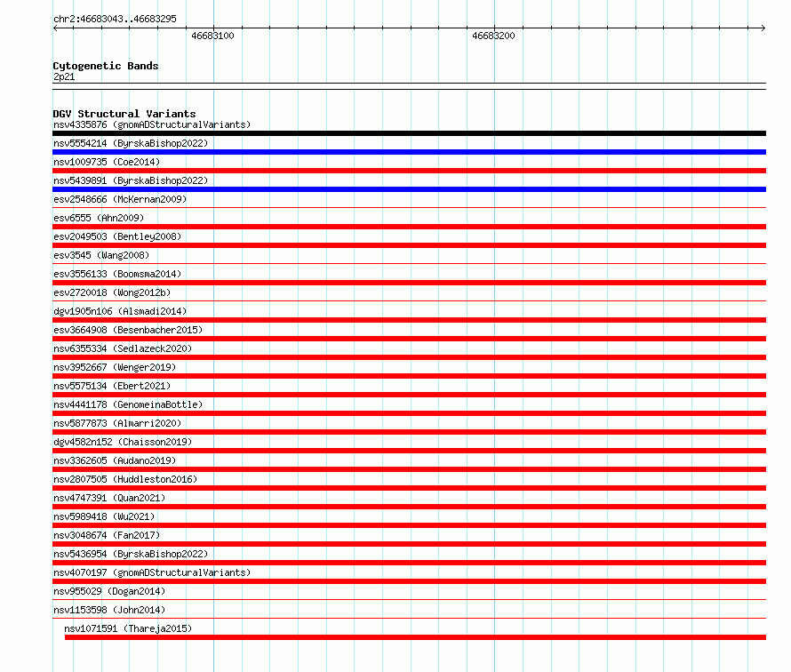
Task: Click the red bar under nsv3362605
Action: coord(409,469)
